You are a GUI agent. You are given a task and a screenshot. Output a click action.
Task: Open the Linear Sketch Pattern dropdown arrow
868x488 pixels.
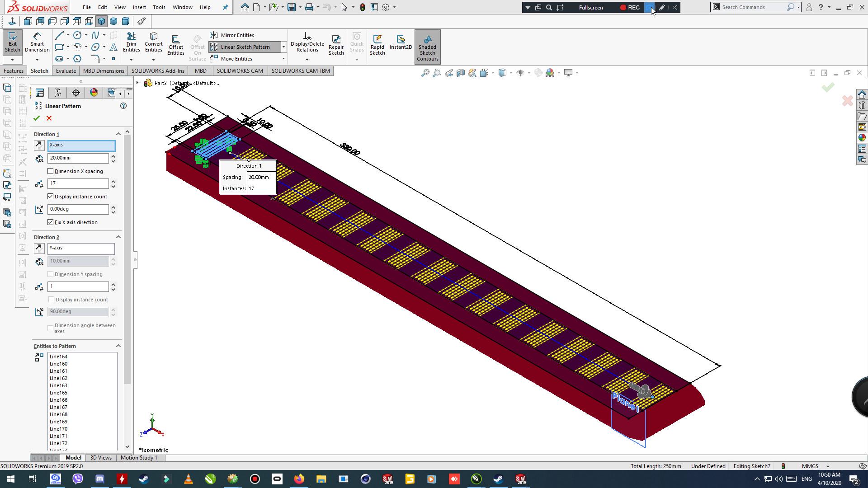[x=284, y=47]
